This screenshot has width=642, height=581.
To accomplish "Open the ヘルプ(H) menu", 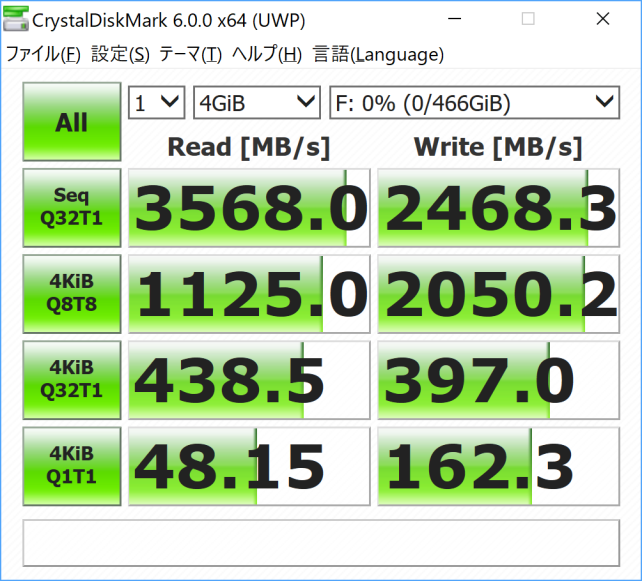I will 267,54.
